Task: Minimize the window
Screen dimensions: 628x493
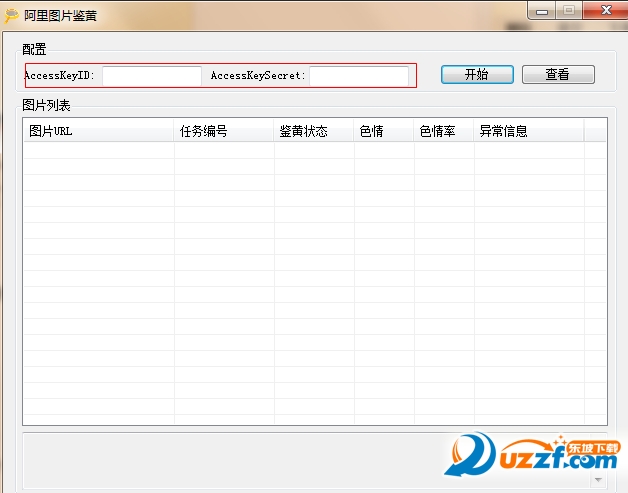Action: (x=541, y=11)
